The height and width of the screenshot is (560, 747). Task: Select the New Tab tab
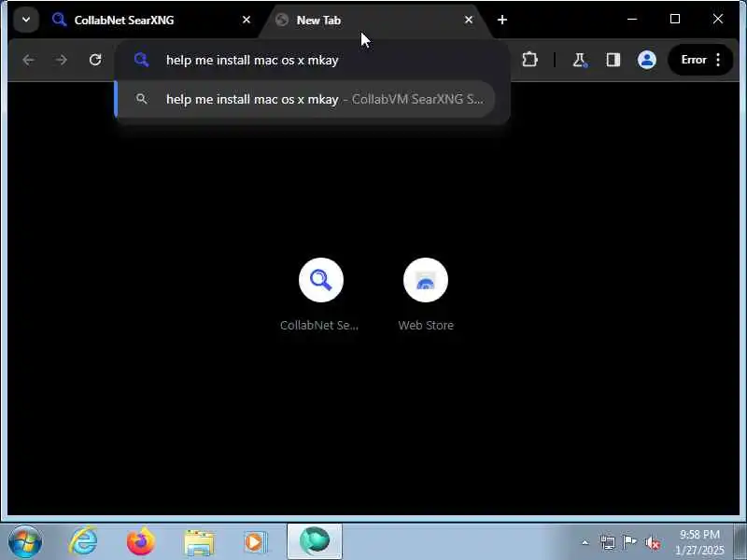coord(374,20)
